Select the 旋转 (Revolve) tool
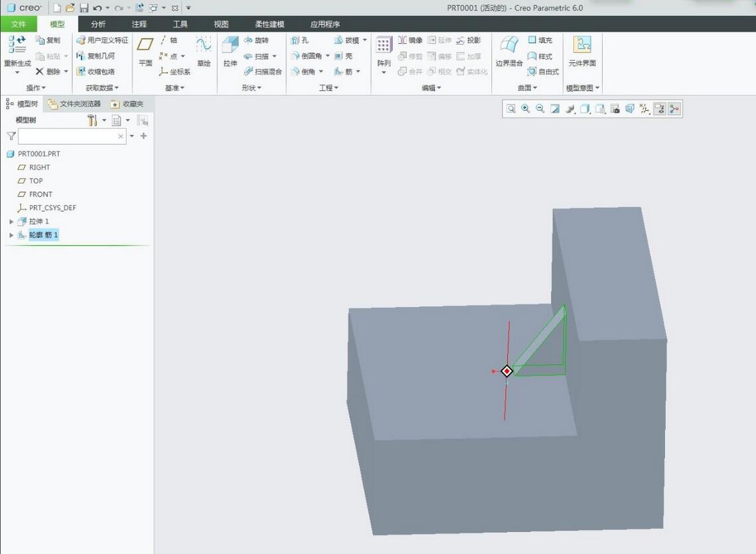Screen dimensions: 756x554 [x=256, y=40]
